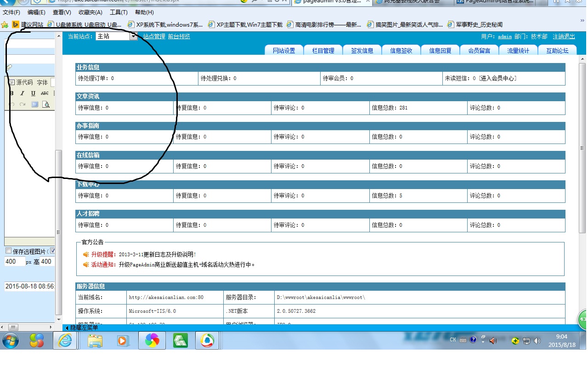Open the 前台预览 link
The width and height of the screenshot is (588, 368).
click(179, 36)
